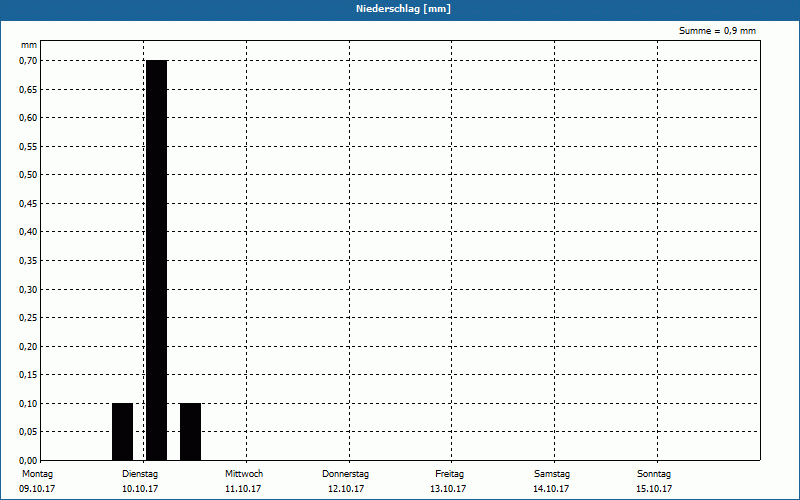Click the date '10.10.17'
800x500 pixels.
pos(140,489)
